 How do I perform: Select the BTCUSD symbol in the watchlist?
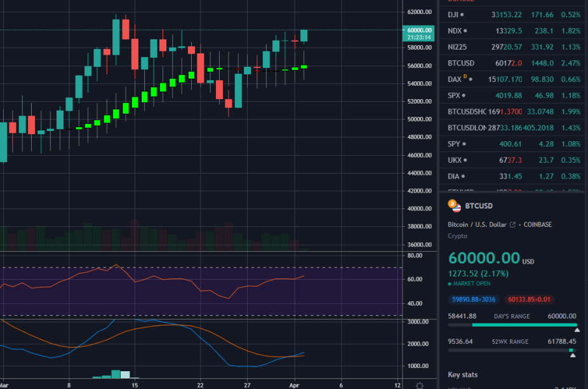pos(461,63)
